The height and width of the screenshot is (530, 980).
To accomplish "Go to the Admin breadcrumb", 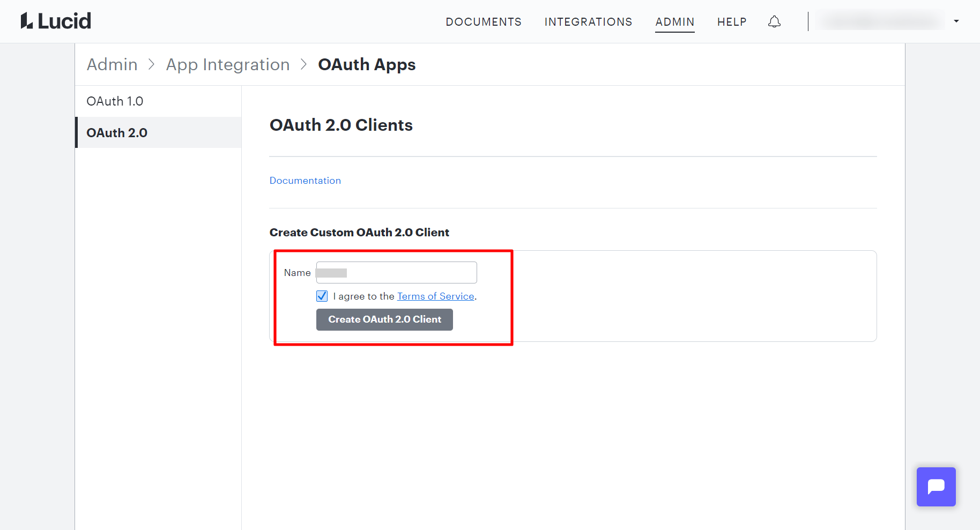I will (x=112, y=64).
